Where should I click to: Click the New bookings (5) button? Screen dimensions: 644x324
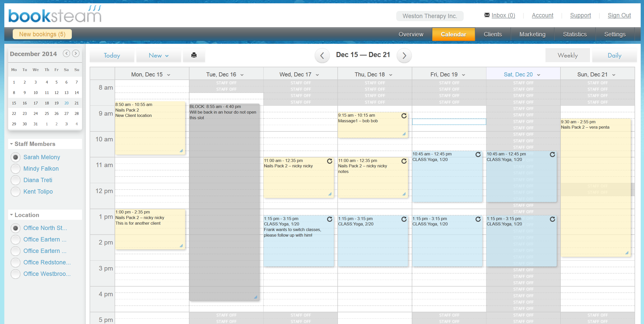pyautogui.click(x=42, y=34)
